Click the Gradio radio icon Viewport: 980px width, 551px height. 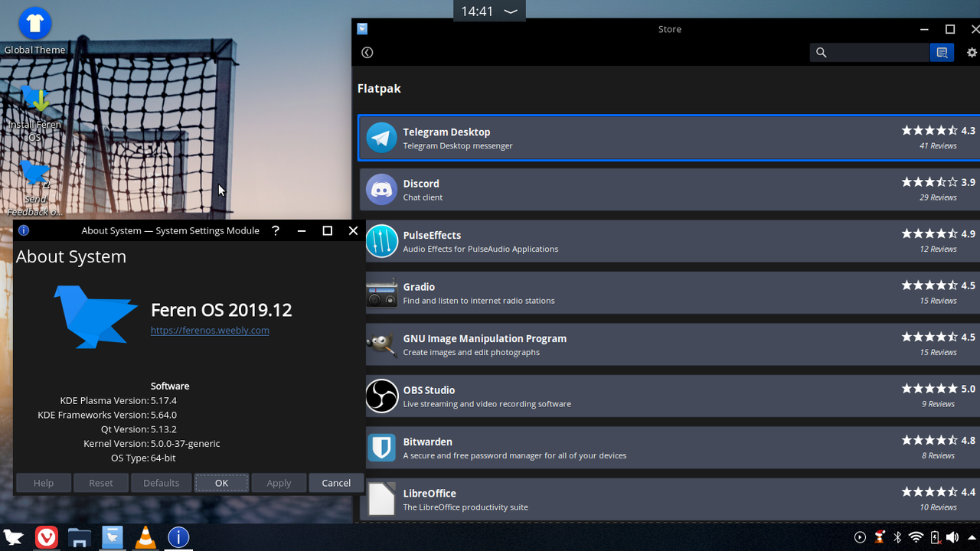[381, 293]
